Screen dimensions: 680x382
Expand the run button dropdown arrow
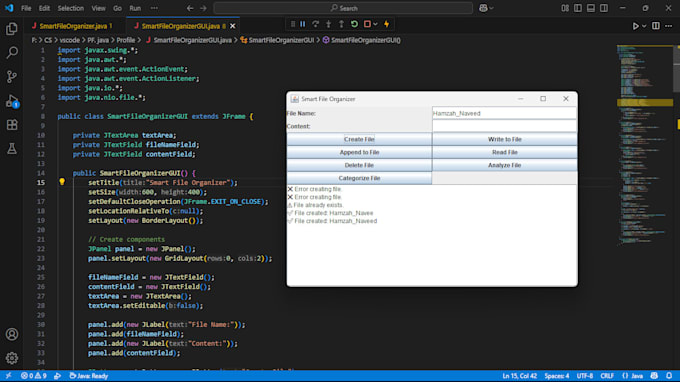coord(644,26)
